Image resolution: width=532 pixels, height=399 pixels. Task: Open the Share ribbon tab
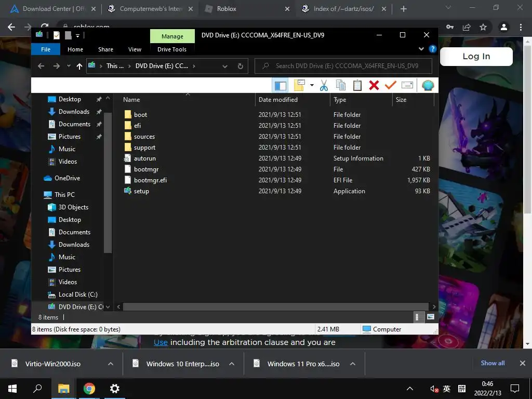105,49
